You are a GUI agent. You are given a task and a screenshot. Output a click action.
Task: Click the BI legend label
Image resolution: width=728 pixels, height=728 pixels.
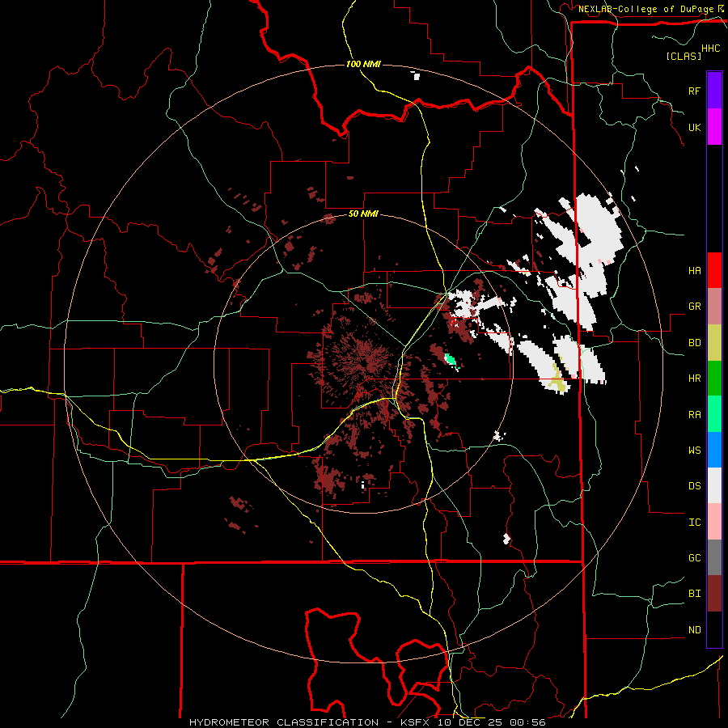point(694,594)
